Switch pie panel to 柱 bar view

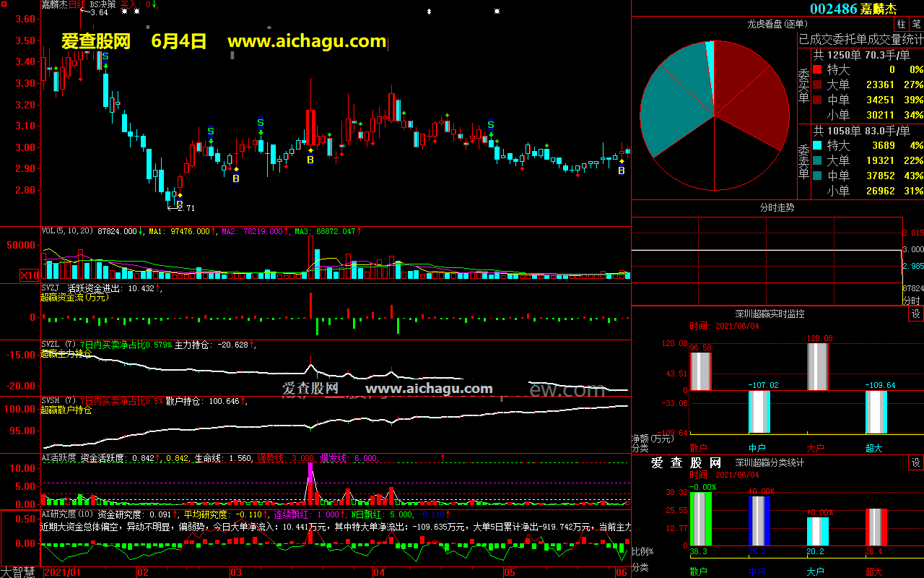[x=902, y=24]
